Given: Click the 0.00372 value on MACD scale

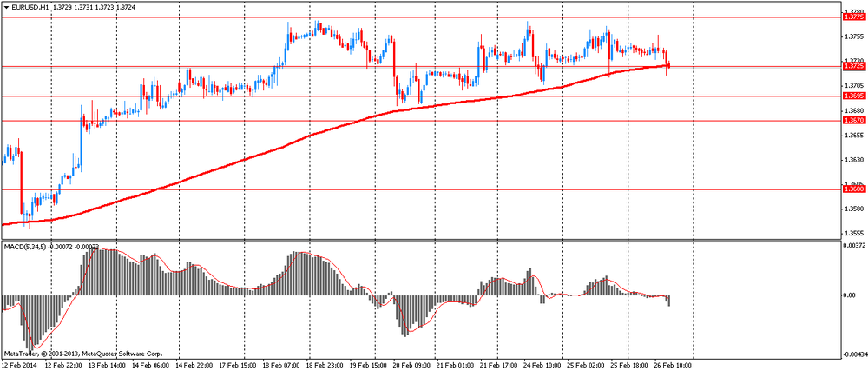Looking at the screenshot, I should [853, 246].
